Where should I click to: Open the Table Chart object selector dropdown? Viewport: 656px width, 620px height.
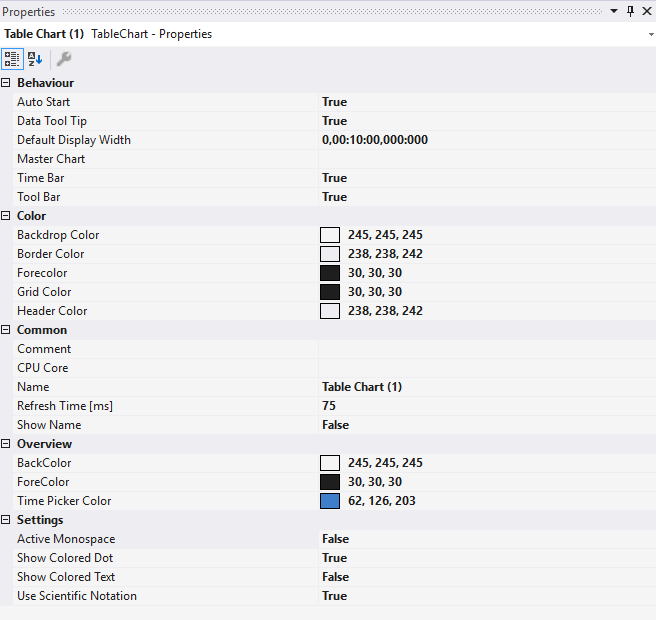click(x=650, y=34)
